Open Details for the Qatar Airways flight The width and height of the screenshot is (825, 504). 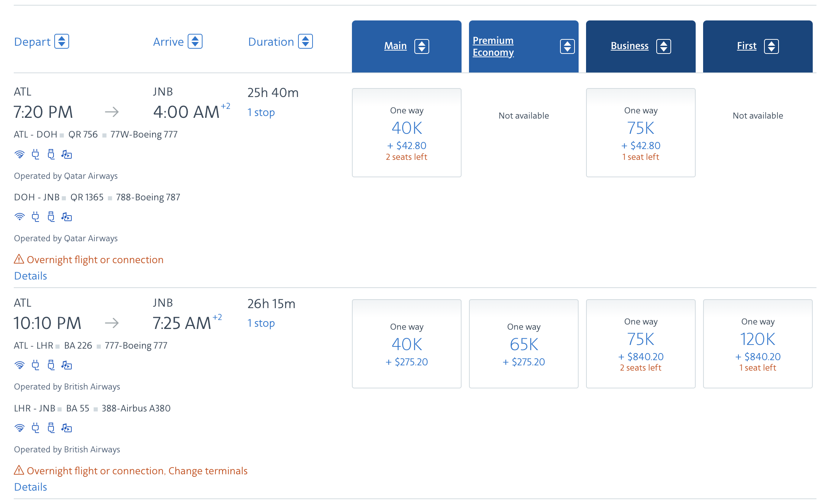(30, 276)
